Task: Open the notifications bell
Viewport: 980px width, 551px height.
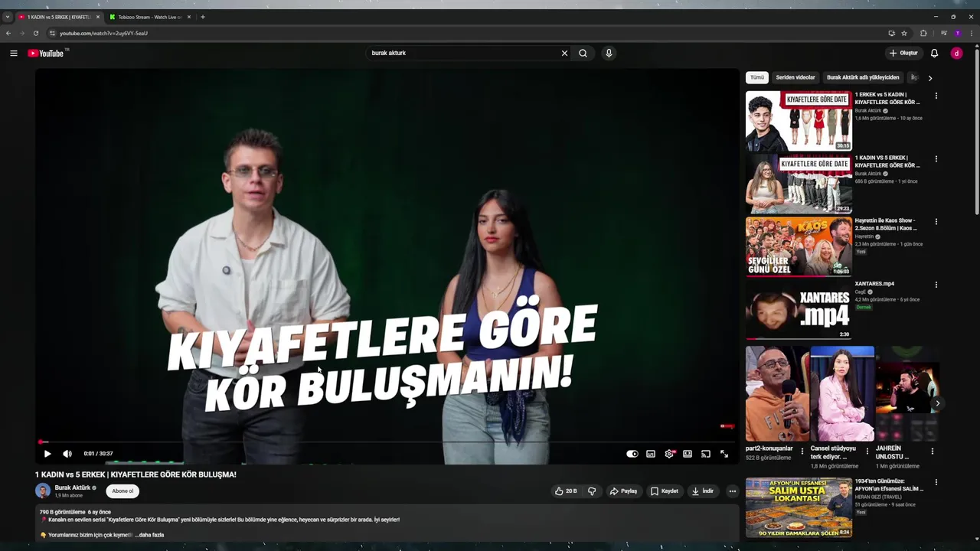Action: tap(934, 53)
